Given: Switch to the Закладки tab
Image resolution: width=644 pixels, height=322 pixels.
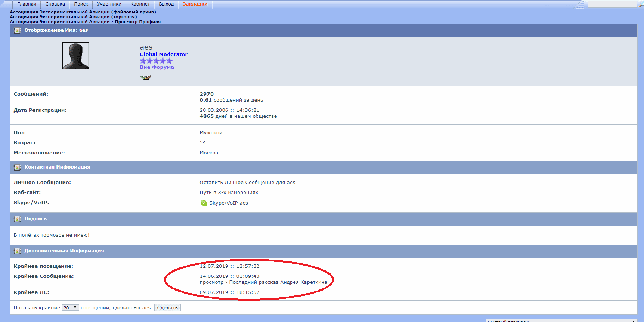Looking at the screenshot, I should pyautogui.click(x=195, y=4).
